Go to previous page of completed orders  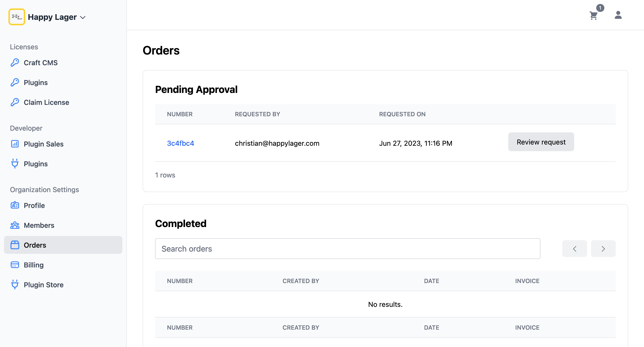[x=574, y=248]
